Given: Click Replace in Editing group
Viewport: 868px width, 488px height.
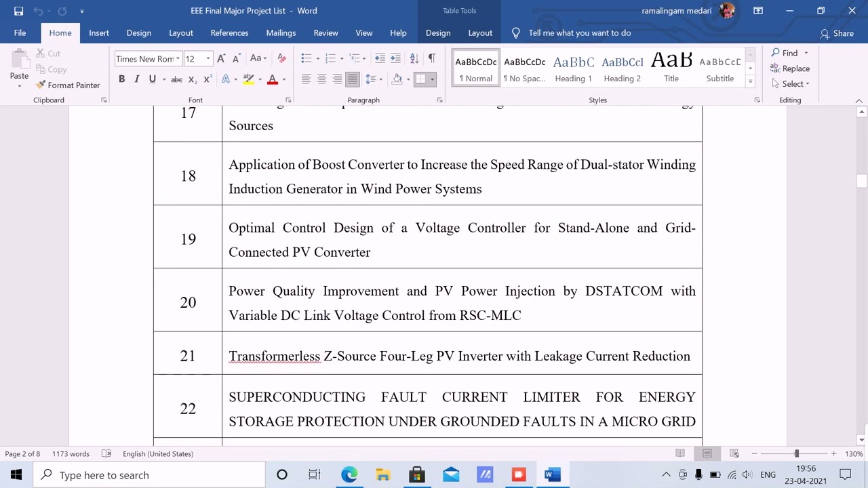Looking at the screenshot, I should (x=790, y=68).
